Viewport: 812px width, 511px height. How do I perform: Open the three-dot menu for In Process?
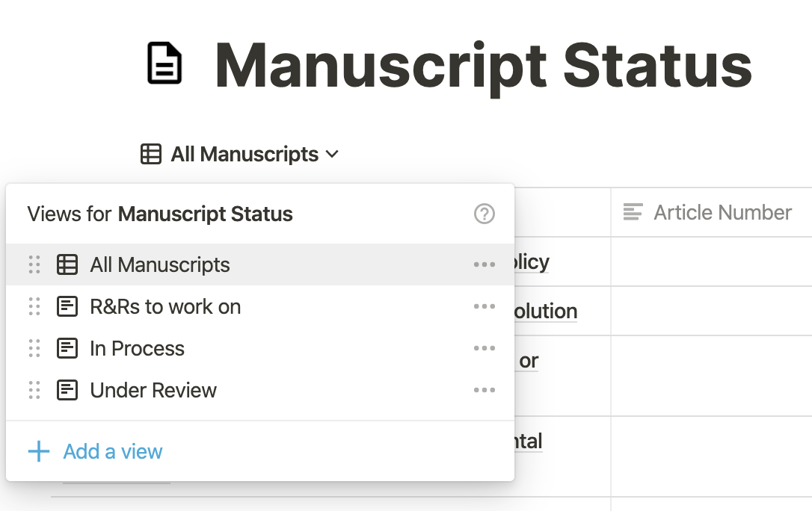coord(485,349)
